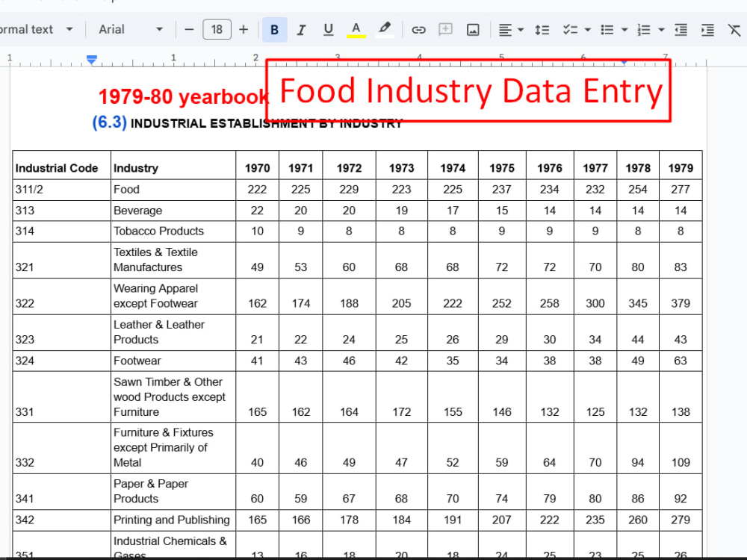Viewport: 747px width, 560px height.
Task: Click the Food industry cell
Action: pos(173,190)
